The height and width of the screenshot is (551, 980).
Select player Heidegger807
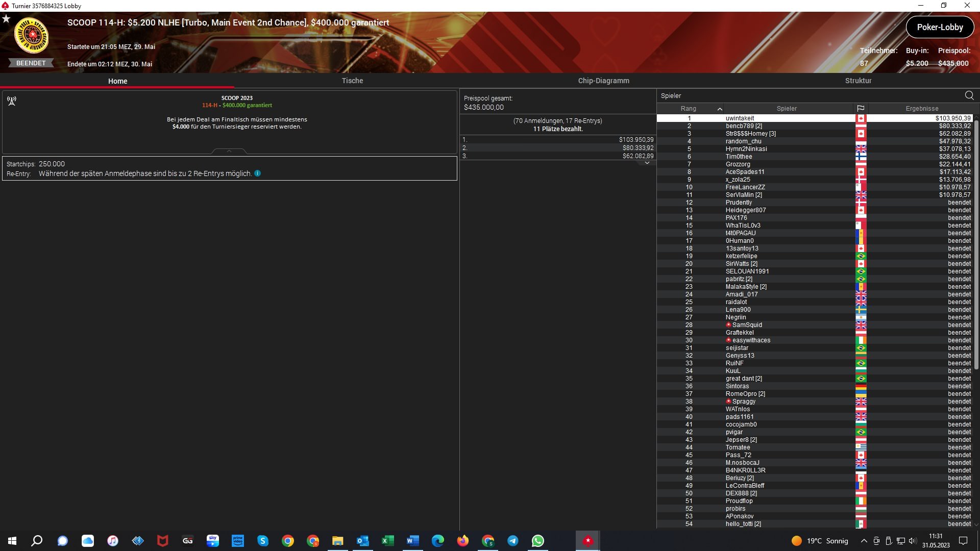pyautogui.click(x=815, y=210)
